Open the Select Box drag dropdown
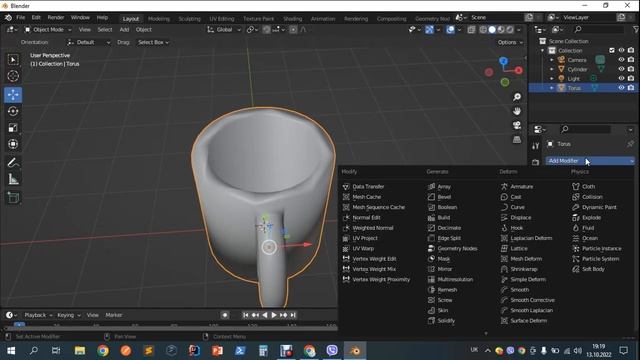This screenshot has width=640, height=360. (153, 42)
